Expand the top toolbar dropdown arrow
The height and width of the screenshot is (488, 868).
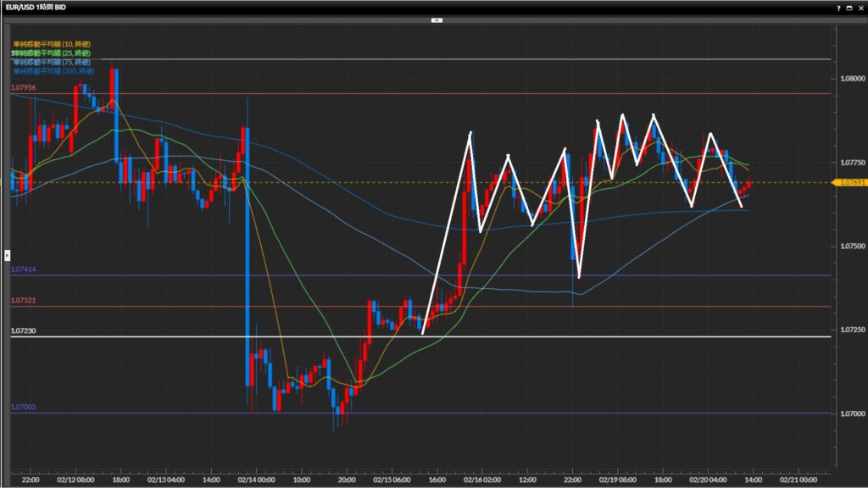[437, 19]
